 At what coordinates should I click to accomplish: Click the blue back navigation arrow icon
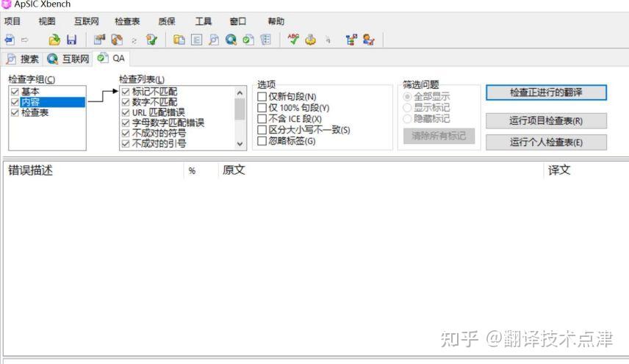pos(10,40)
